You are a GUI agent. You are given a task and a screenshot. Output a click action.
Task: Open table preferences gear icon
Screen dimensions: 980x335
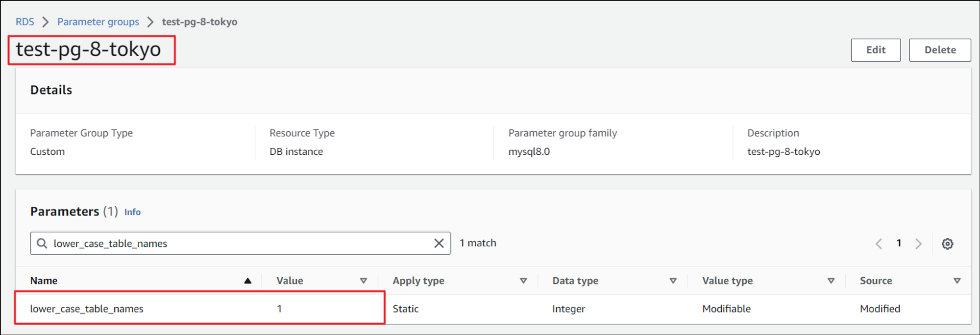click(x=948, y=244)
